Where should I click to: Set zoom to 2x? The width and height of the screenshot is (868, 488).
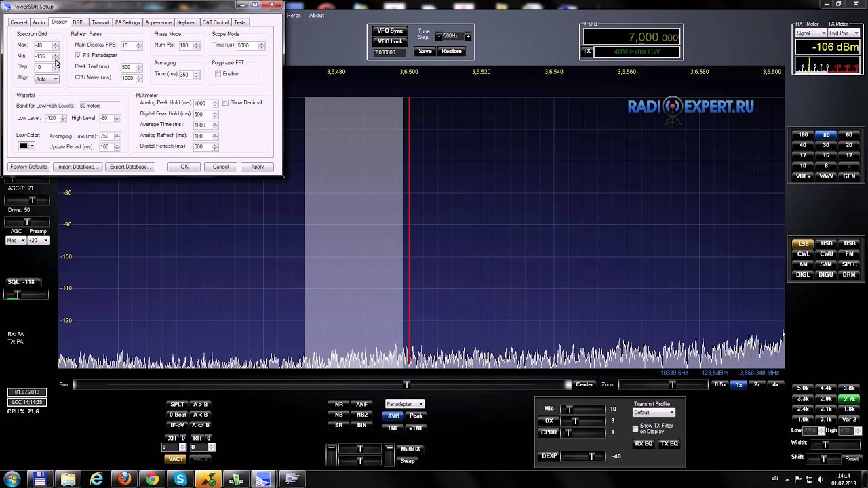tap(757, 384)
